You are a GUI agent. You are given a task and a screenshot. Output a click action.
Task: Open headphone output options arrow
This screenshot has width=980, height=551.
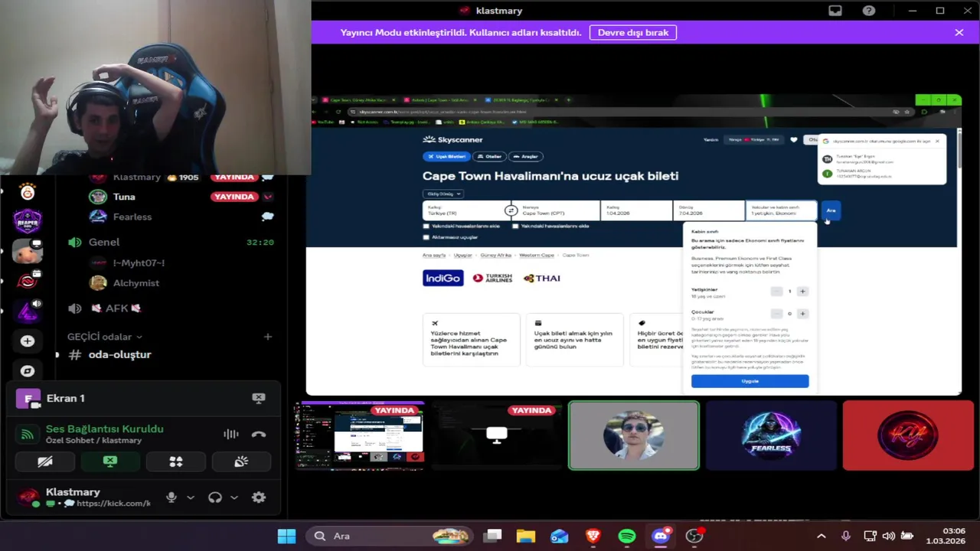pos(234,497)
